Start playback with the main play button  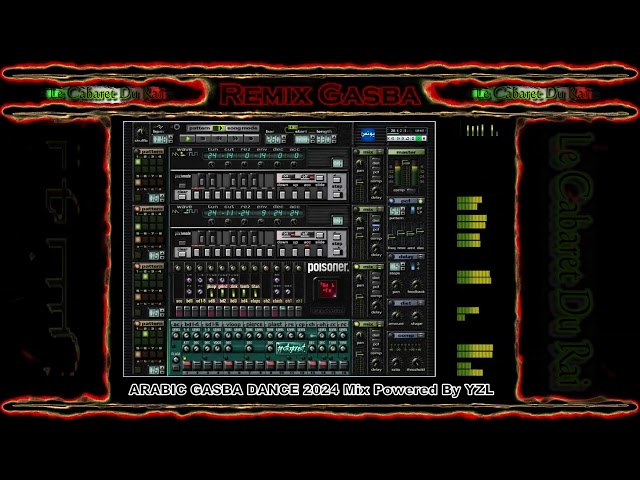tap(188, 139)
